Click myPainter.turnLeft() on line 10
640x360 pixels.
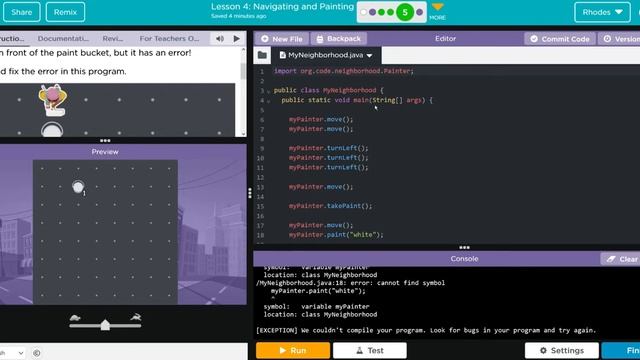coord(329,158)
